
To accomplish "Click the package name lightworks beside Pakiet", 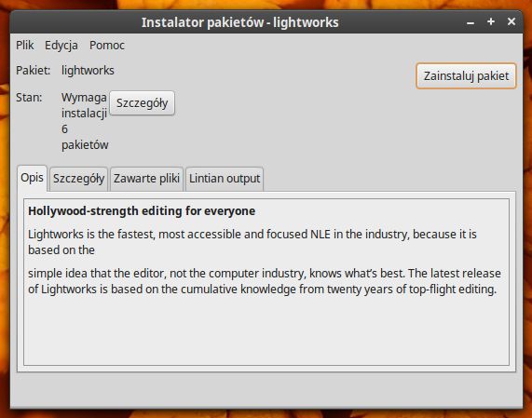I will pyautogui.click(x=88, y=71).
